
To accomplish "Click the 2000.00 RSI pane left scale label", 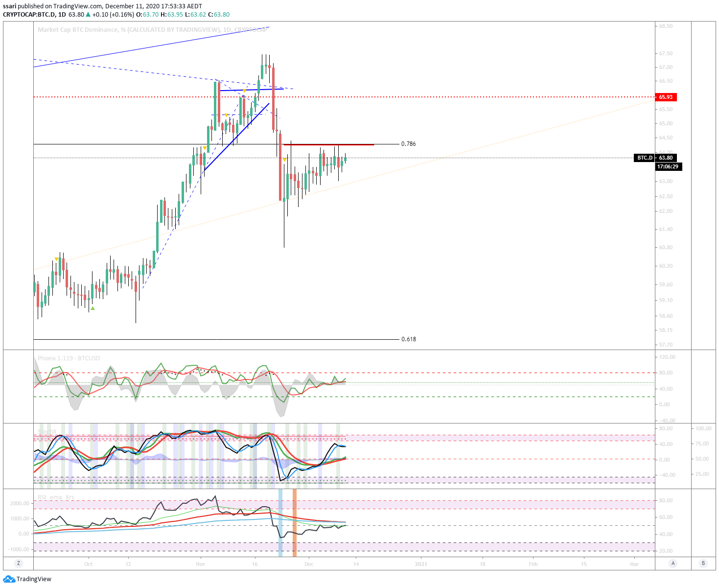I will tap(20, 503).
